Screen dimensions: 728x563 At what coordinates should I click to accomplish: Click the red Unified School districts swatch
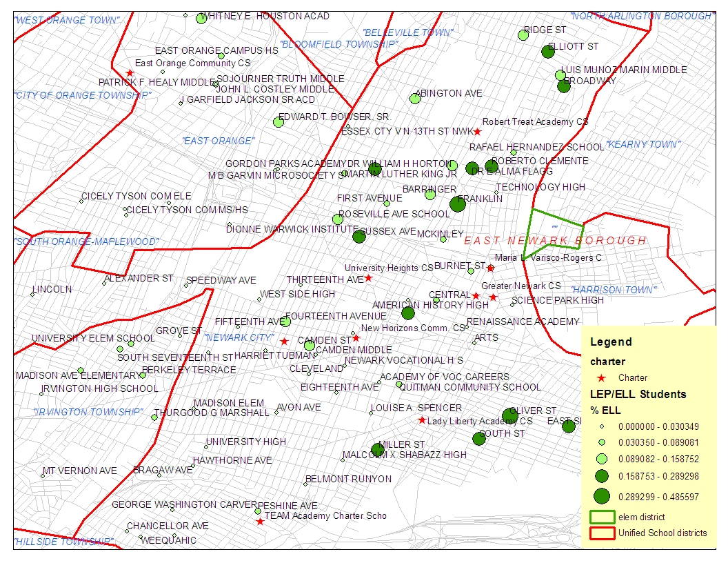click(x=601, y=533)
